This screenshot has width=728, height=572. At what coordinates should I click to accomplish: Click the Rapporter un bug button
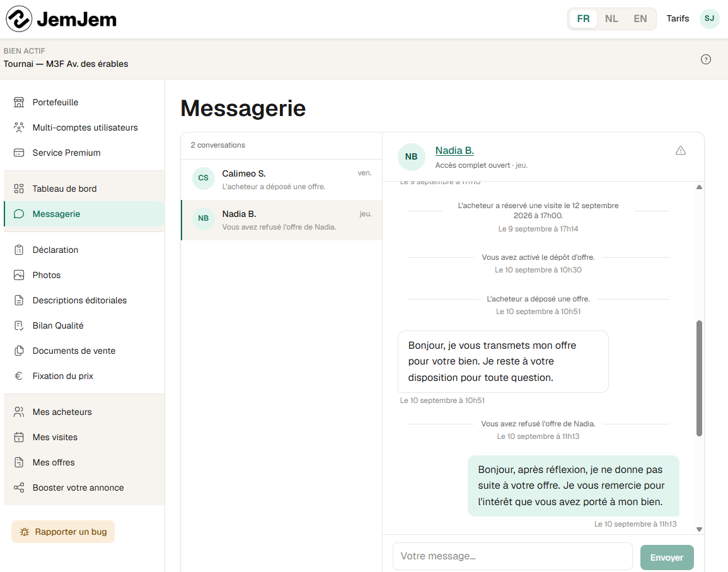pos(63,532)
